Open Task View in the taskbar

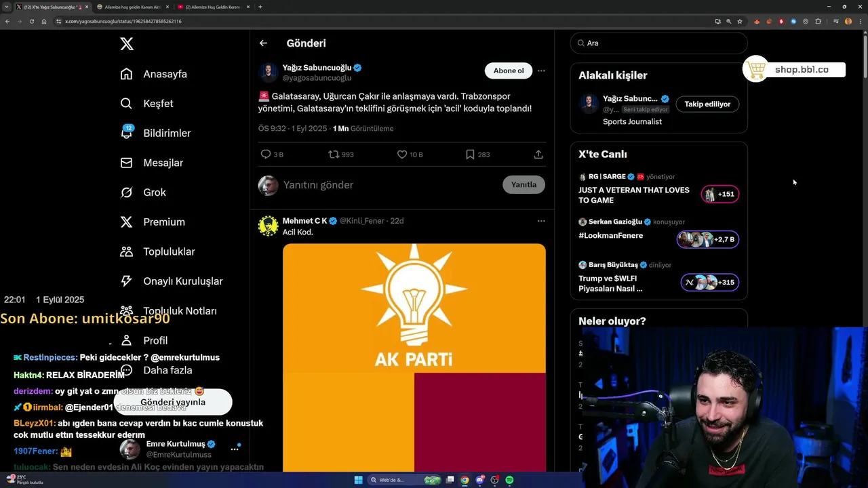[450, 480]
